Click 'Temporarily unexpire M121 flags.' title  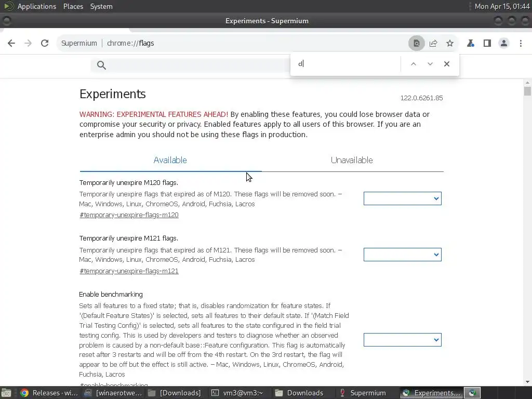point(129,238)
